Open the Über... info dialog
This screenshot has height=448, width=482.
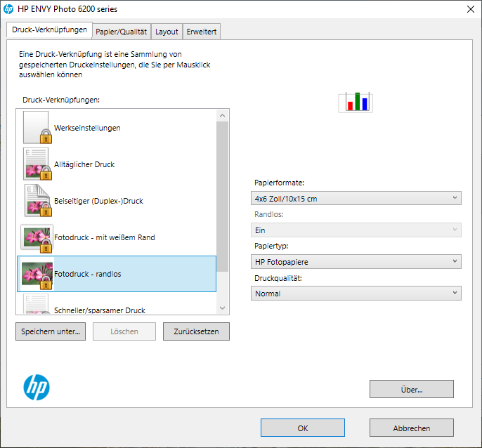click(411, 389)
